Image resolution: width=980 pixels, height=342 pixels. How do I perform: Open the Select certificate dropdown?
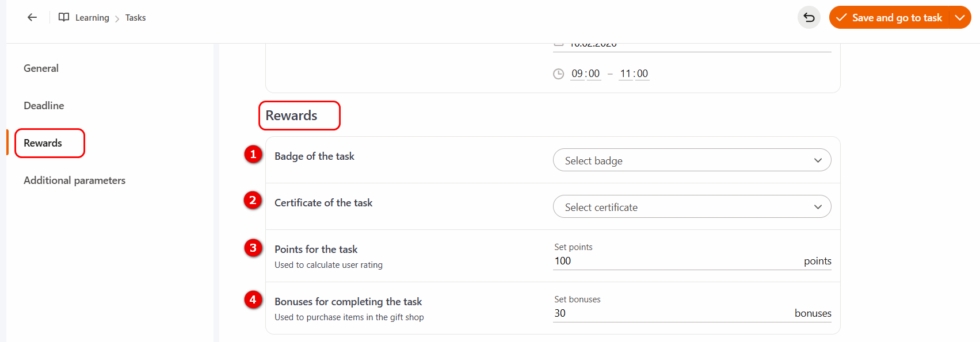692,207
